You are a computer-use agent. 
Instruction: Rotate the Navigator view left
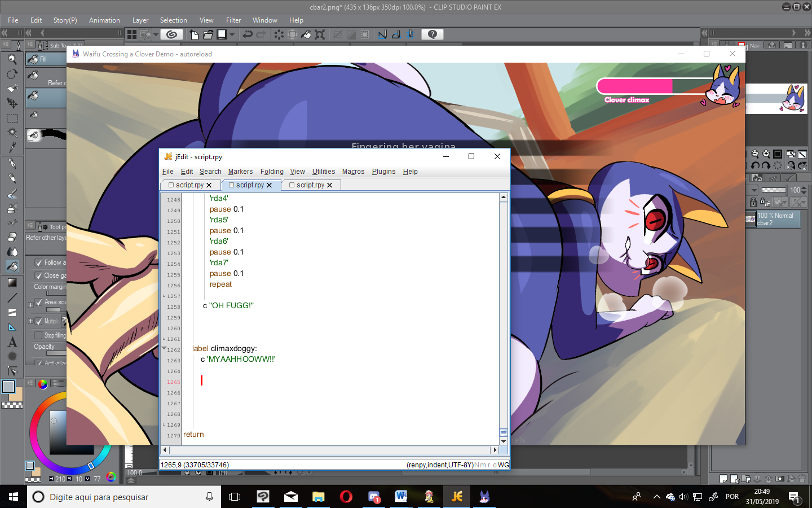click(x=755, y=165)
